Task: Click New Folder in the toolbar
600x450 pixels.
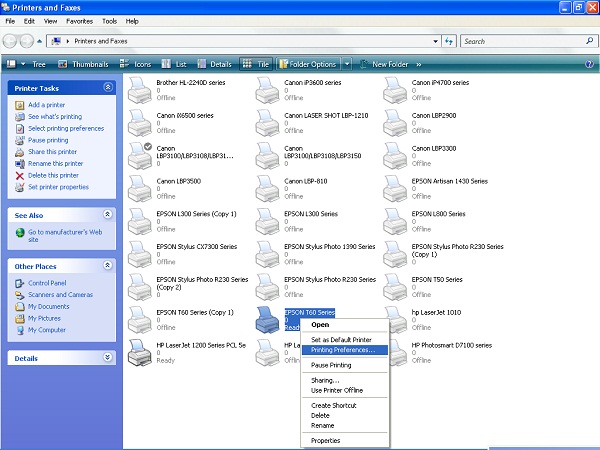Action: pyautogui.click(x=384, y=64)
